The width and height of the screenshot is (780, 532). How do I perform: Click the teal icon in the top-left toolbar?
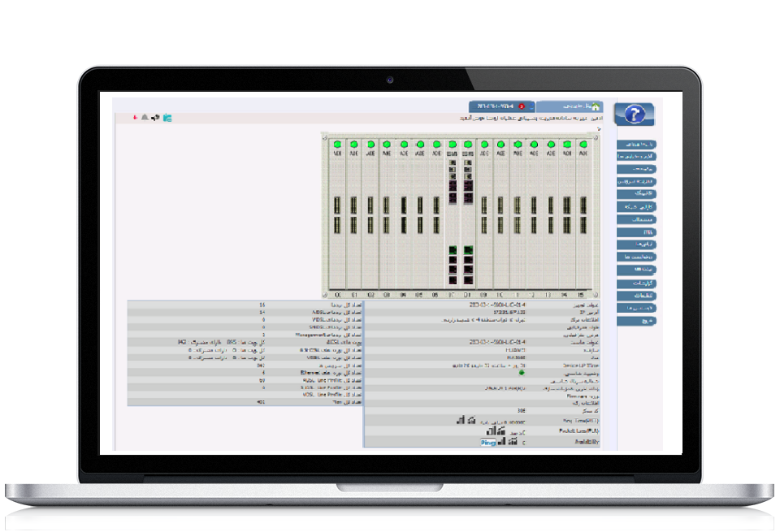point(167,118)
